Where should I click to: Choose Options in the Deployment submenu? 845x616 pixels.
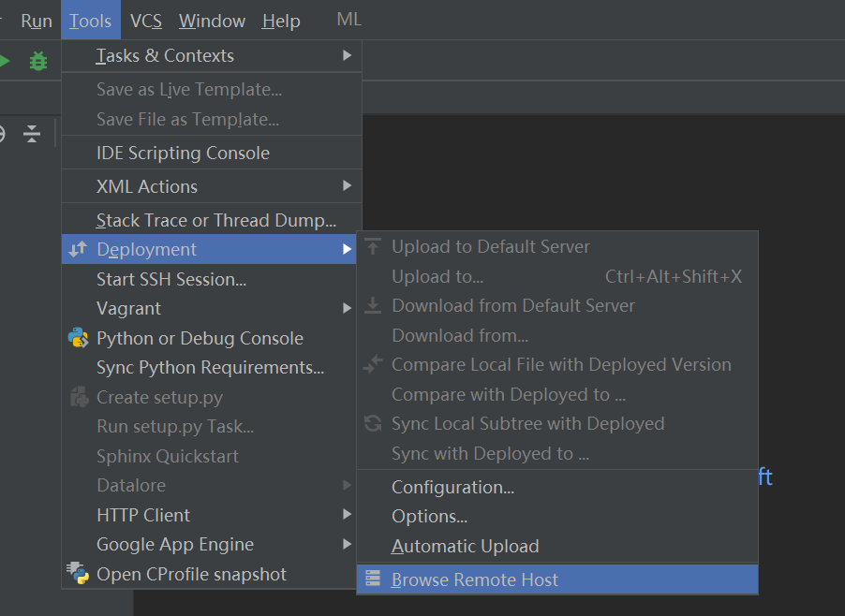click(x=429, y=516)
